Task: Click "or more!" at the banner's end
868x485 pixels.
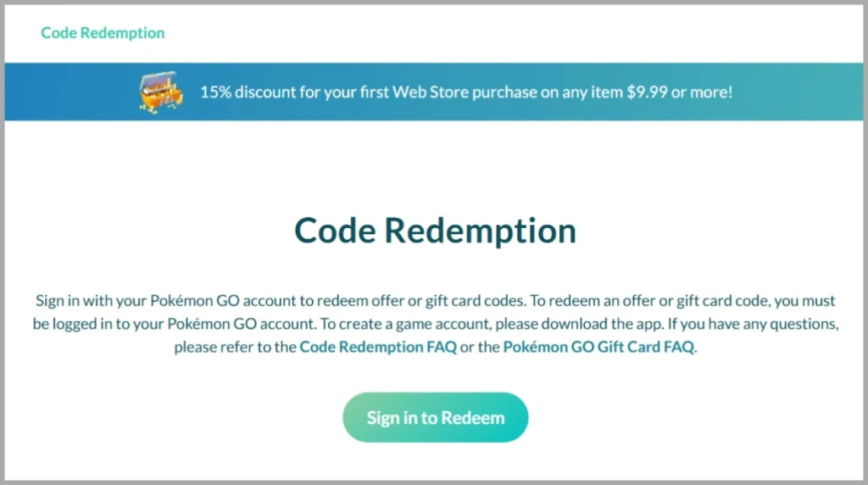Action: (703, 92)
